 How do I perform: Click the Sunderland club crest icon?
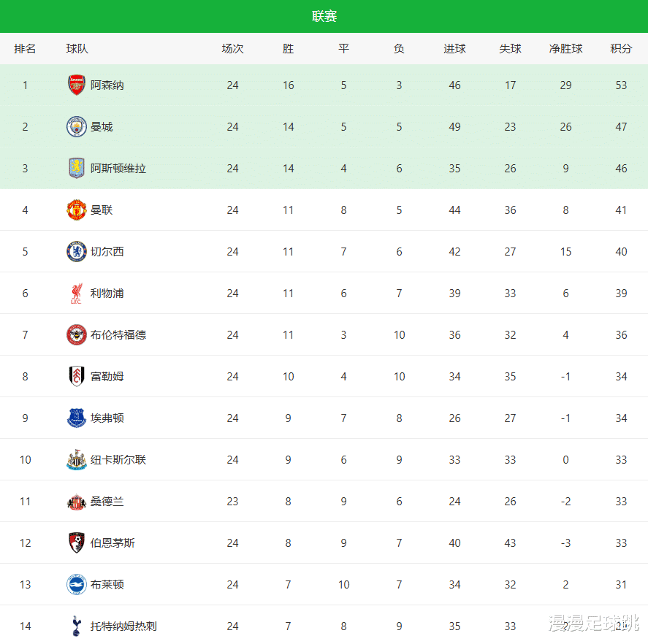point(77,502)
